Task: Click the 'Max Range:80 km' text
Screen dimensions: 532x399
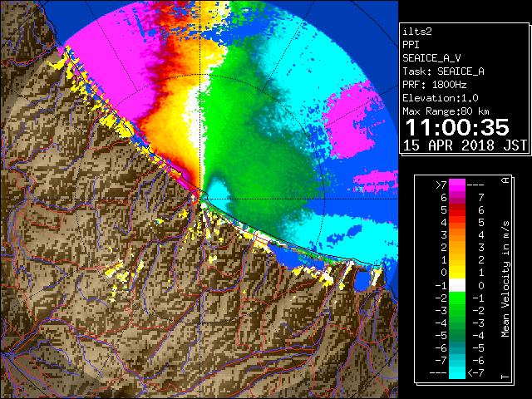Action: (446, 111)
